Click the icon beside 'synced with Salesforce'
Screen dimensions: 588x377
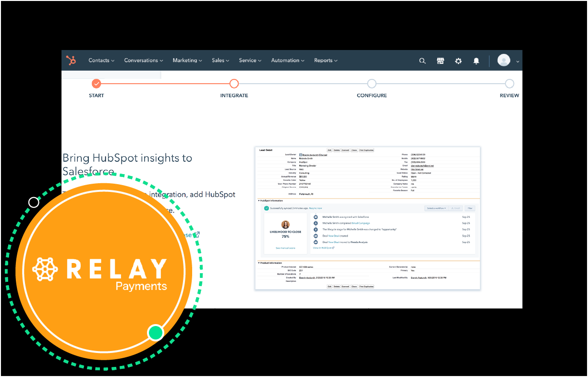tap(316, 217)
